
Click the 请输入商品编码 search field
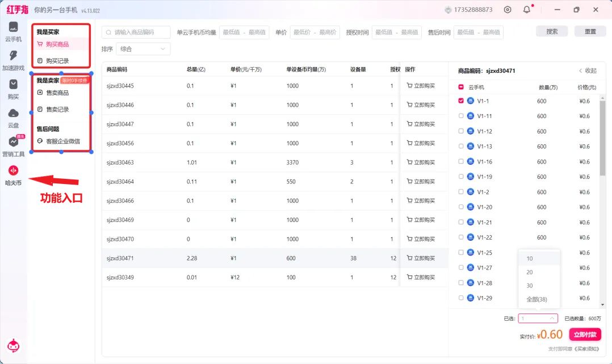pos(136,32)
